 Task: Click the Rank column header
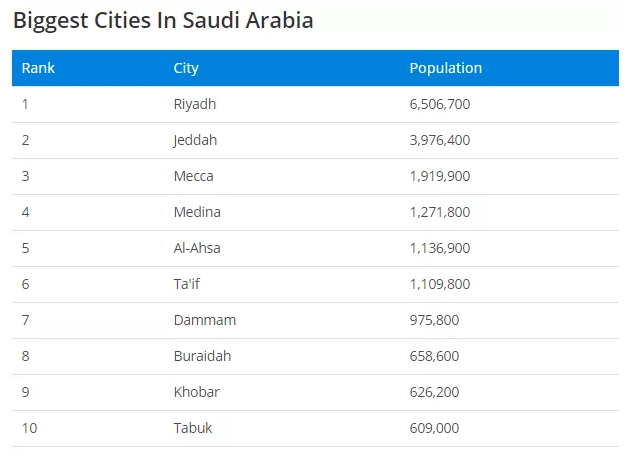[x=38, y=68]
